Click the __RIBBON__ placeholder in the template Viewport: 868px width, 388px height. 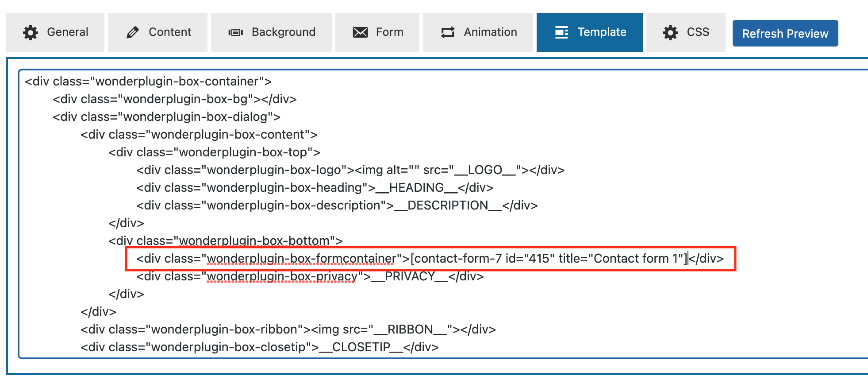click(x=410, y=330)
